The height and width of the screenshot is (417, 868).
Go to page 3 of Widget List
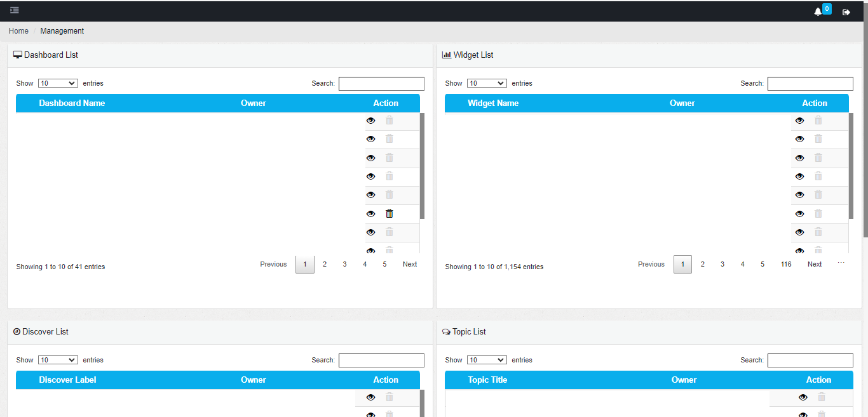pos(722,264)
